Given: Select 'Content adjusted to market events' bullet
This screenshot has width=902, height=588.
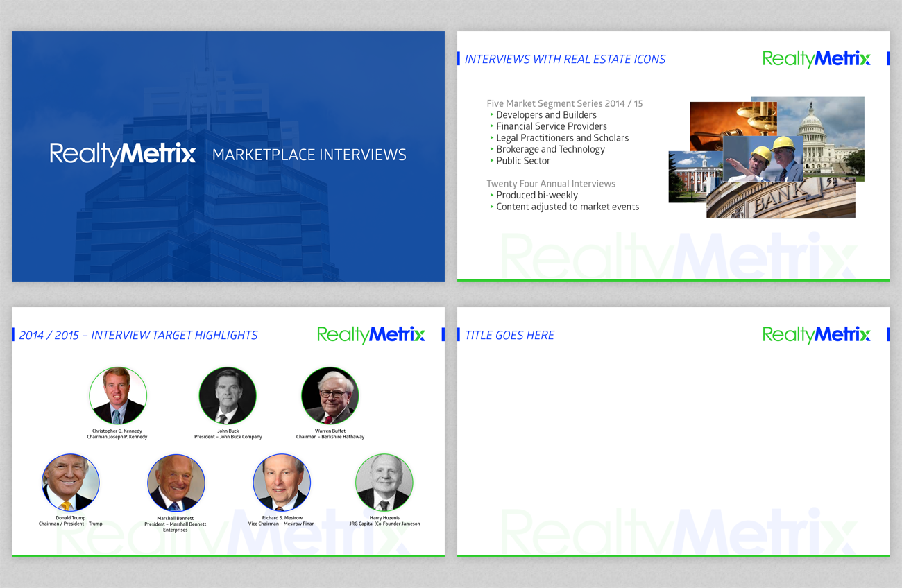Looking at the screenshot, I should click(x=568, y=207).
